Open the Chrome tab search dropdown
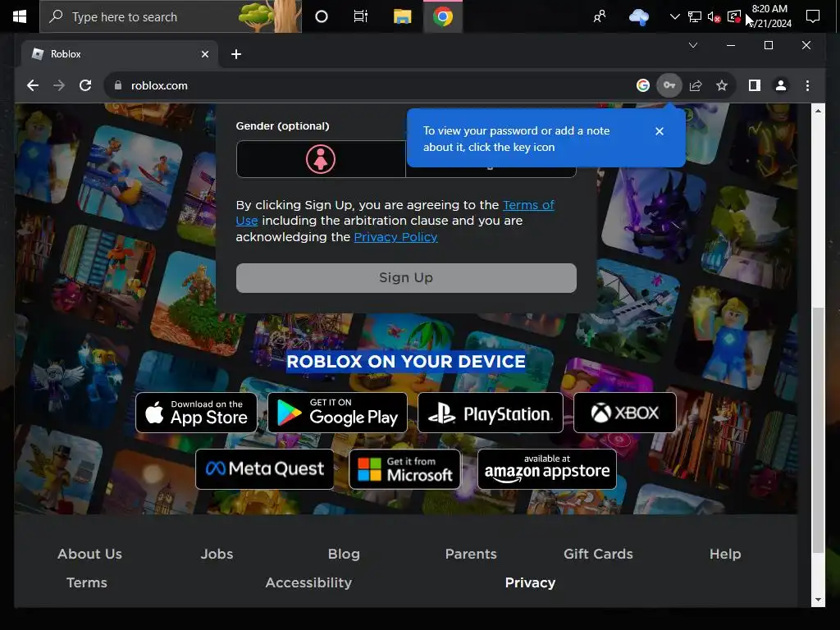The width and height of the screenshot is (840, 630). (692, 45)
